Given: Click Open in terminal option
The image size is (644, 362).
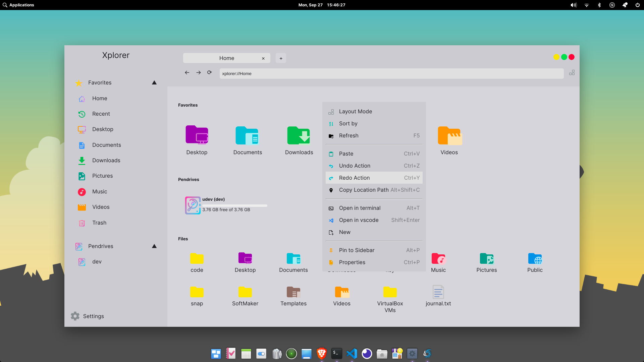Looking at the screenshot, I should (360, 208).
